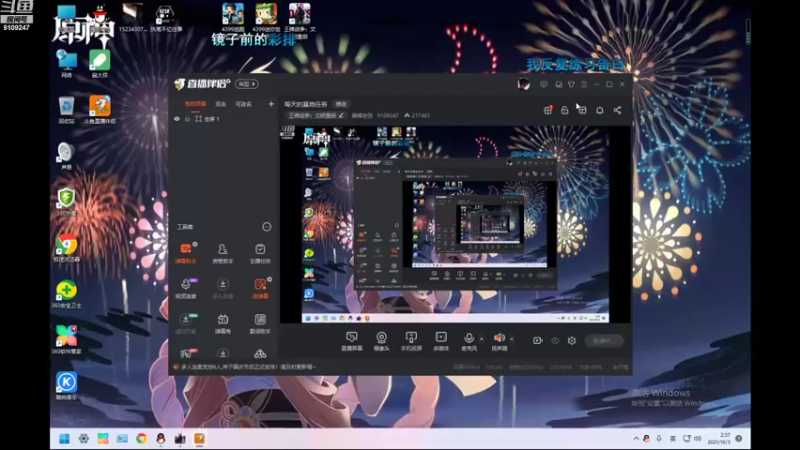
Task: Open the 视频连麦 tool
Action: coord(186,288)
